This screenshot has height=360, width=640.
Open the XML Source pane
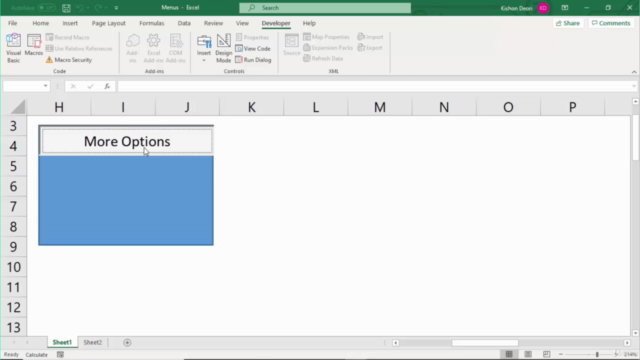tap(291, 45)
